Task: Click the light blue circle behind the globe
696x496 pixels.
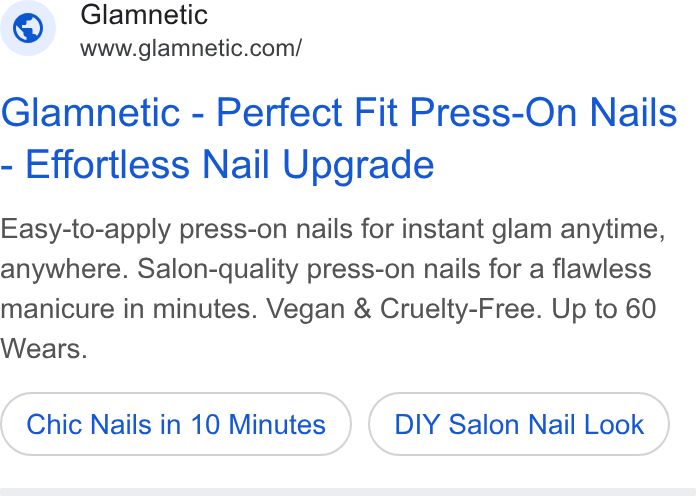Action: tap(28, 28)
